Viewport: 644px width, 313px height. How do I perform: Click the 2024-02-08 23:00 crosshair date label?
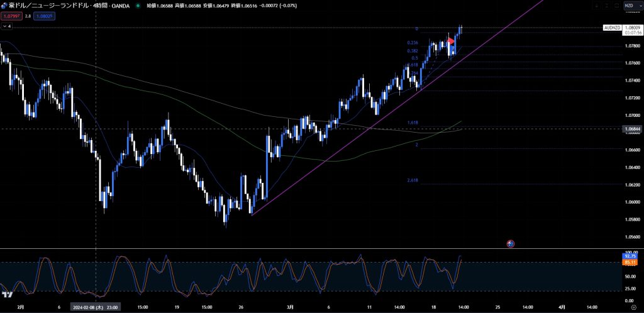96,307
